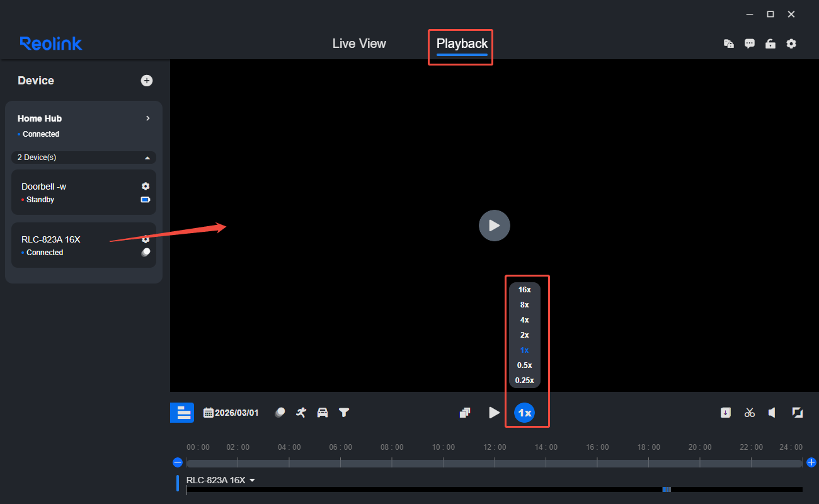Click the timeline bar at 12:00
This screenshot has width=819, height=504.
tap(495, 463)
